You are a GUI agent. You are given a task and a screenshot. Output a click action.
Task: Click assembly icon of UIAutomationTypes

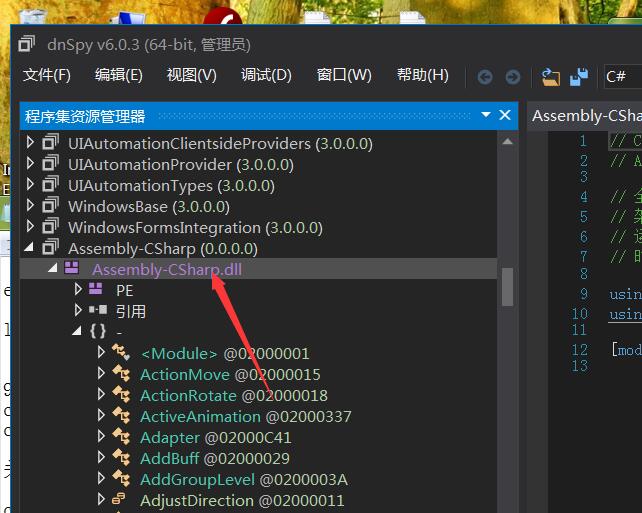(x=50, y=183)
